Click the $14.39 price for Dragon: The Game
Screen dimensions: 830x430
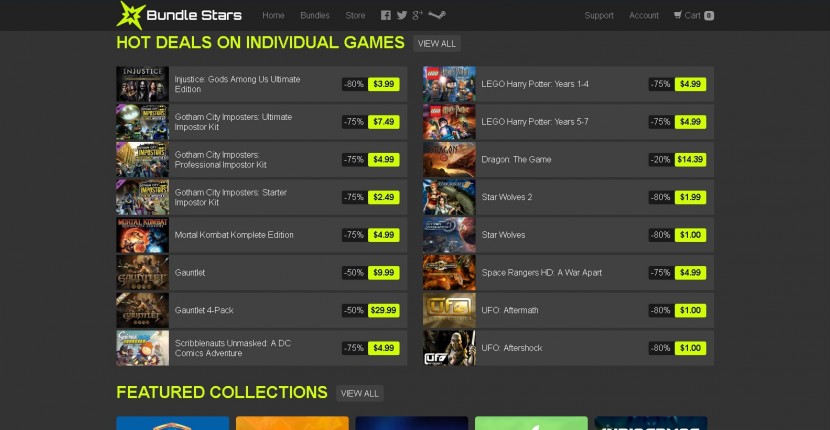pyautogui.click(x=690, y=159)
